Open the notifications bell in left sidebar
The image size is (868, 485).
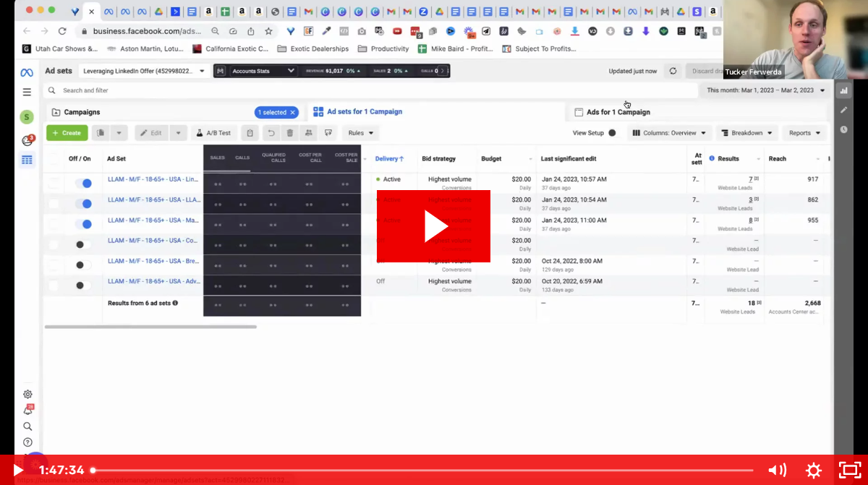27,410
